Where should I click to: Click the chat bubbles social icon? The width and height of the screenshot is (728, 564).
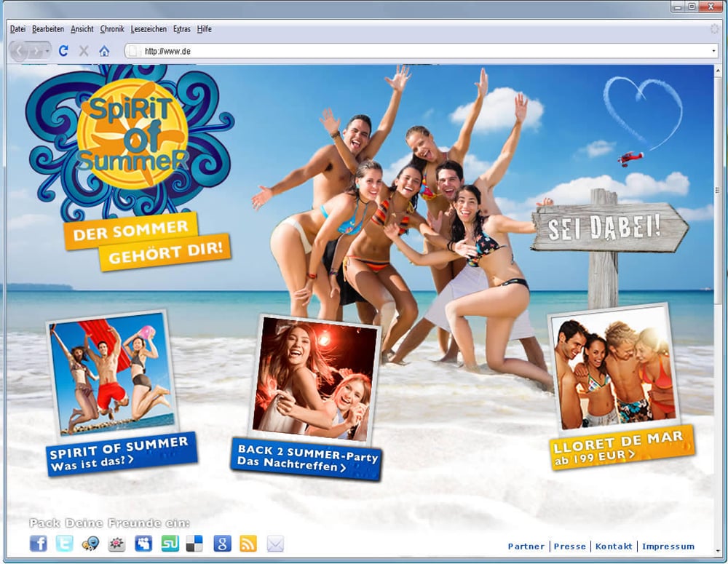[90, 544]
